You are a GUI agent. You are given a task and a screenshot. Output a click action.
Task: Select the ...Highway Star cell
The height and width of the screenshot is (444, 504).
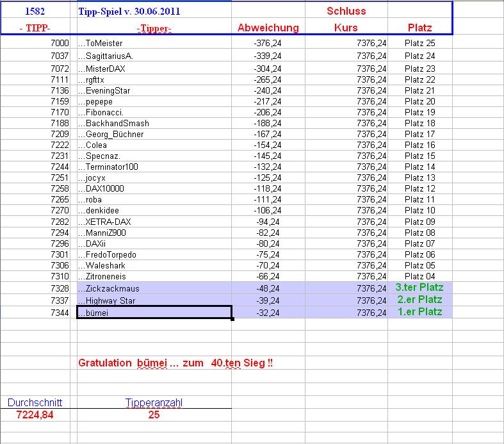154,300
